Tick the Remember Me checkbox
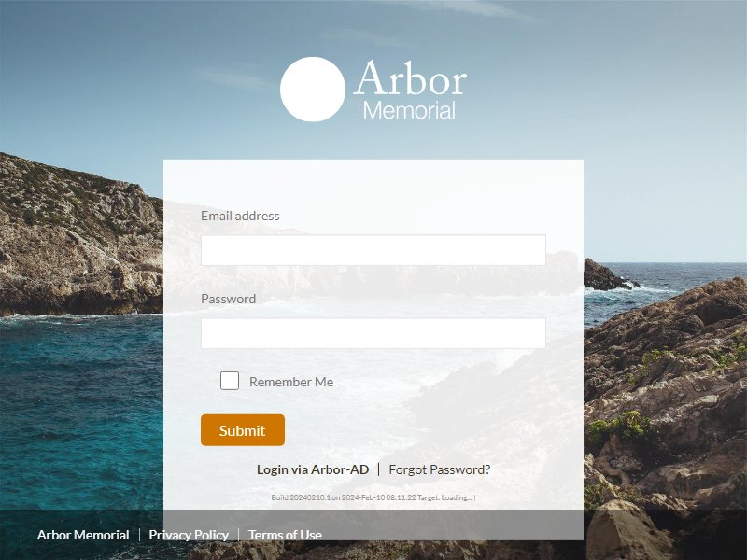This screenshot has height=560, width=747. click(x=229, y=381)
